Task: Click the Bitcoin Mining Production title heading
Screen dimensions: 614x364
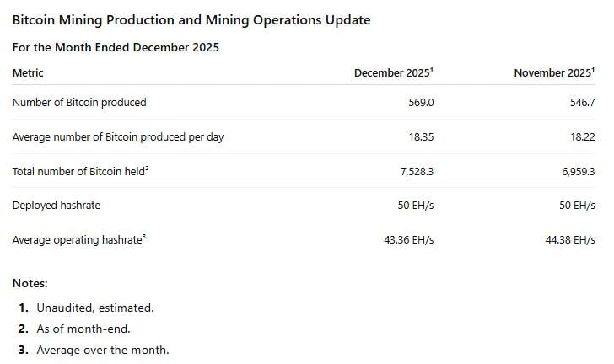Action: click(191, 19)
